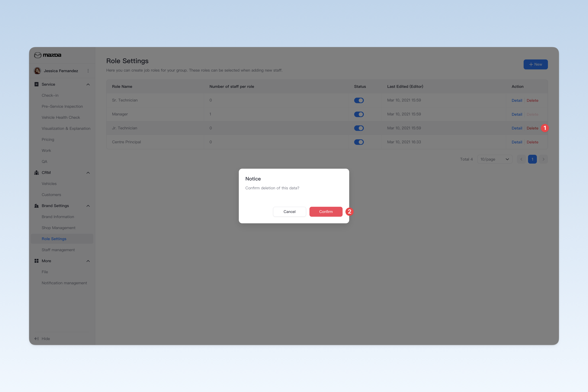This screenshot has height=392, width=588.
Task: Open the Pricing menu item
Action: point(48,140)
